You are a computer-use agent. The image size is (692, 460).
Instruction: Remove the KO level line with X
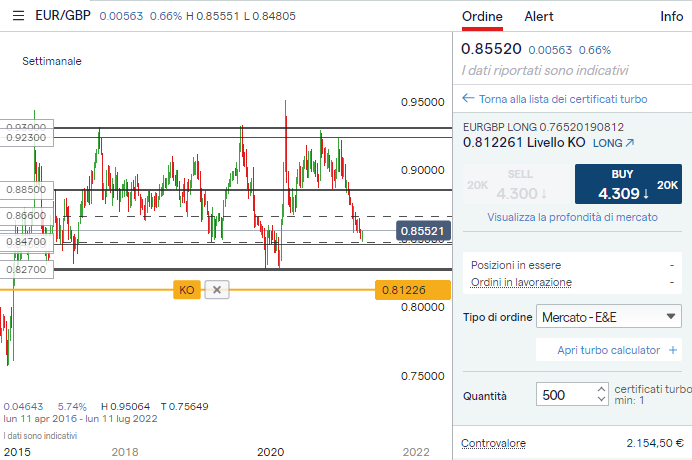(218, 290)
